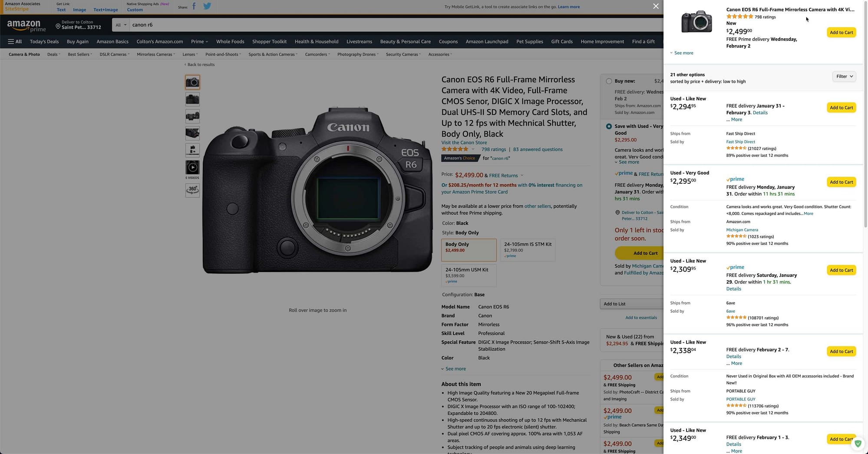
Task: Open the 83 answered questions link
Action: (538, 149)
